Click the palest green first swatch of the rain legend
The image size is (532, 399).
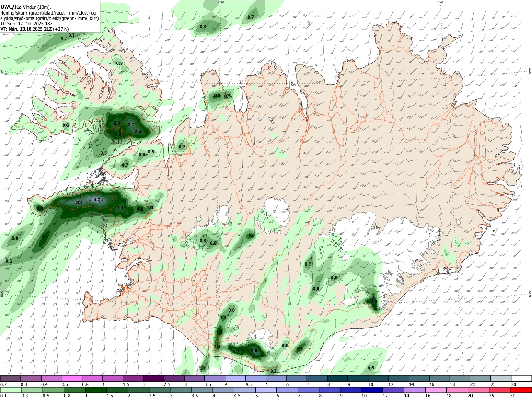point(10,390)
